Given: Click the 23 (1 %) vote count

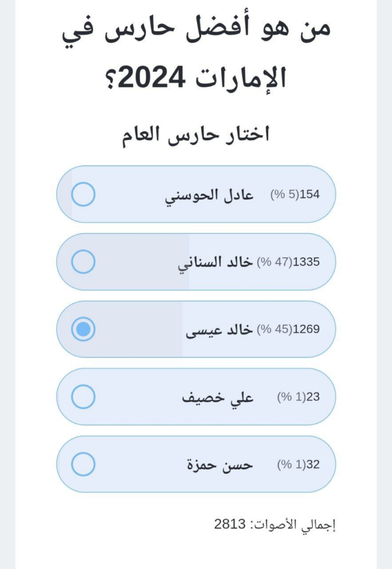Looking at the screenshot, I should [298, 397].
